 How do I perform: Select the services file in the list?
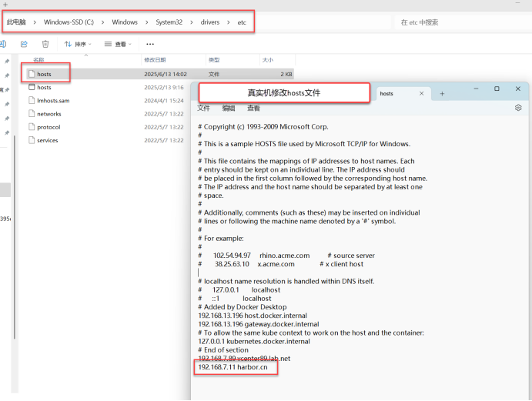click(47, 140)
